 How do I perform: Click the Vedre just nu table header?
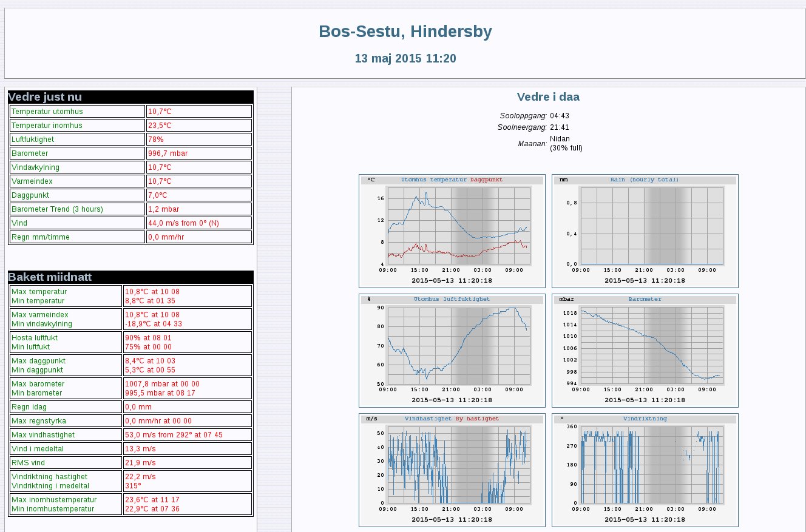pyautogui.click(x=45, y=97)
